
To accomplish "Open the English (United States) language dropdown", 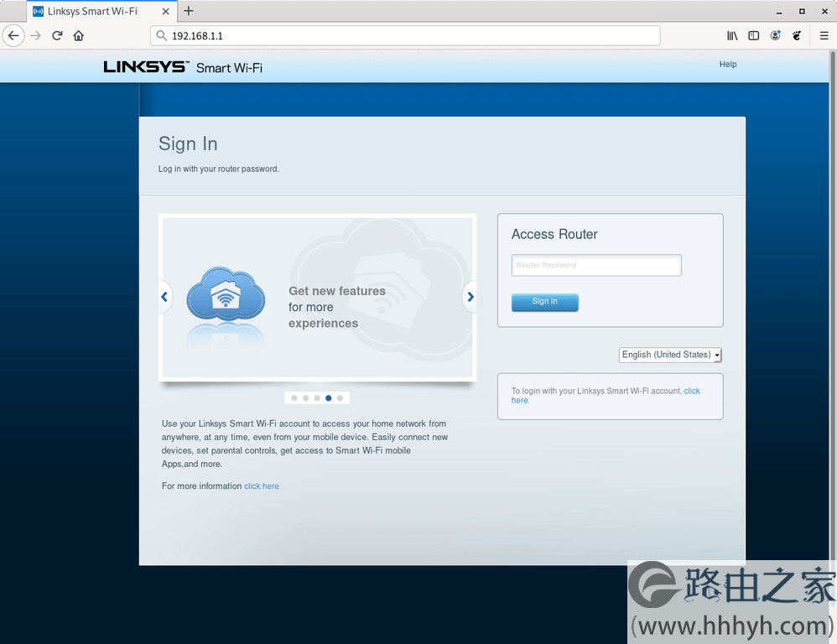I will tap(670, 355).
